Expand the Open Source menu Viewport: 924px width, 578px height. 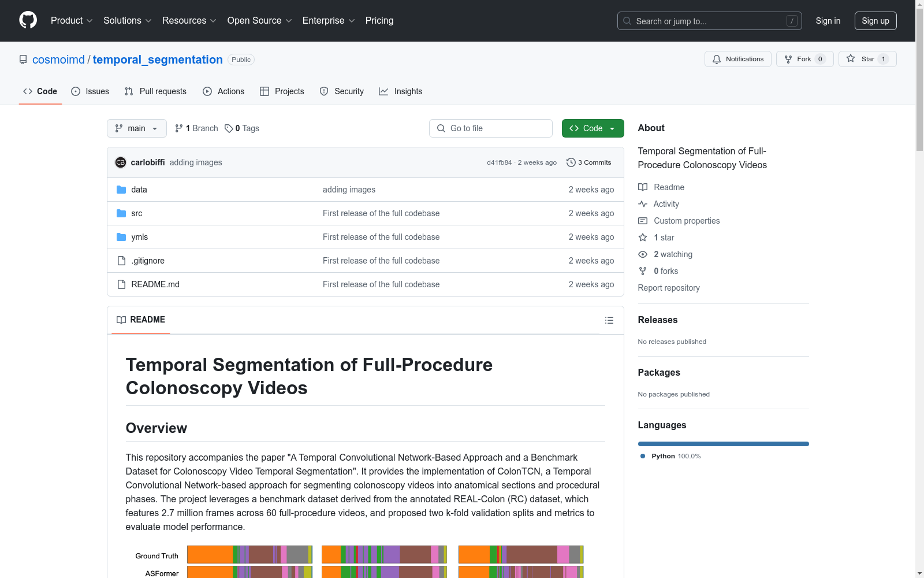tap(260, 20)
